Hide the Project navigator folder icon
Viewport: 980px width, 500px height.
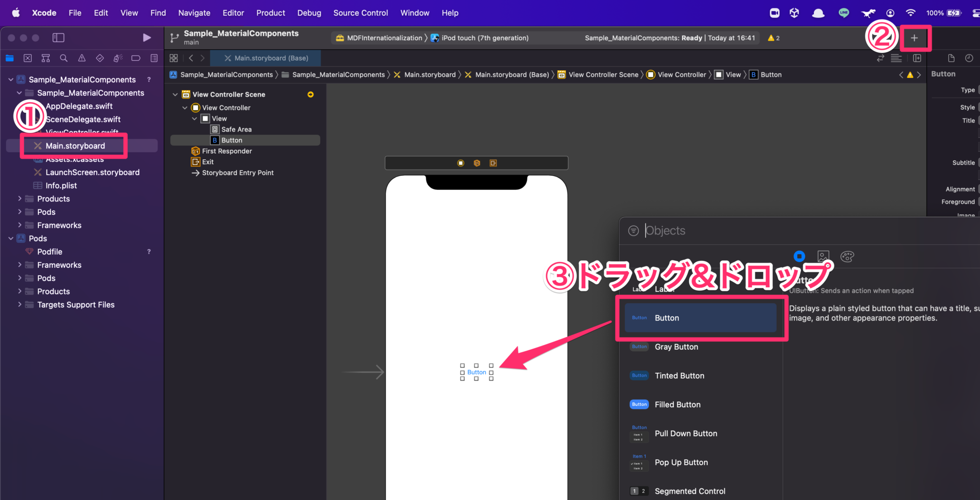[10, 58]
